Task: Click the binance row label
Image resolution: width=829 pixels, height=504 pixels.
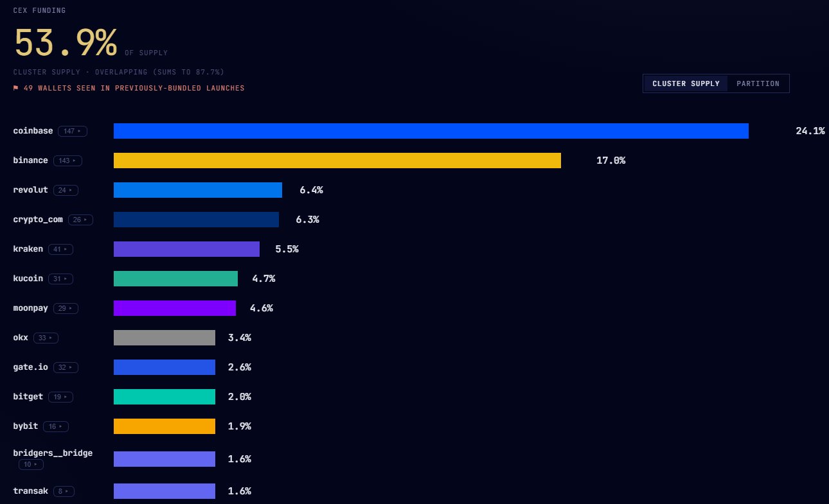Action: coord(31,161)
